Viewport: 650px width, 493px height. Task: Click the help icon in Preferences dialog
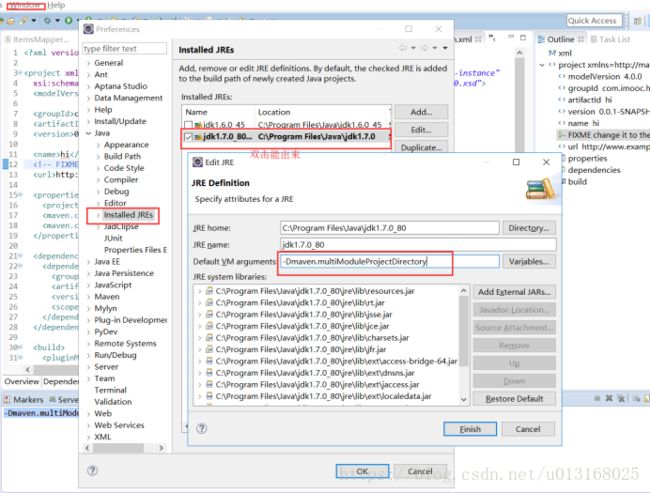[92, 470]
